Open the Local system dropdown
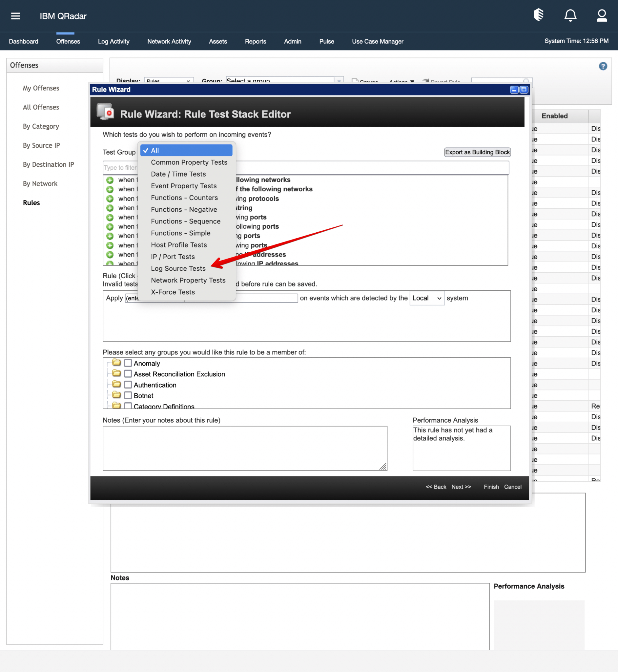This screenshot has width=618, height=672. [427, 298]
